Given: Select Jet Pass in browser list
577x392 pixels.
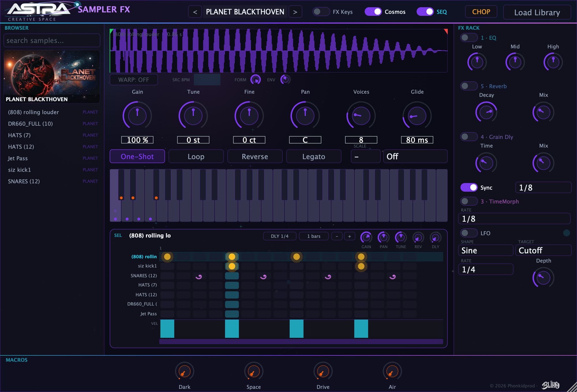Looking at the screenshot, I should (x=52, y=158).
